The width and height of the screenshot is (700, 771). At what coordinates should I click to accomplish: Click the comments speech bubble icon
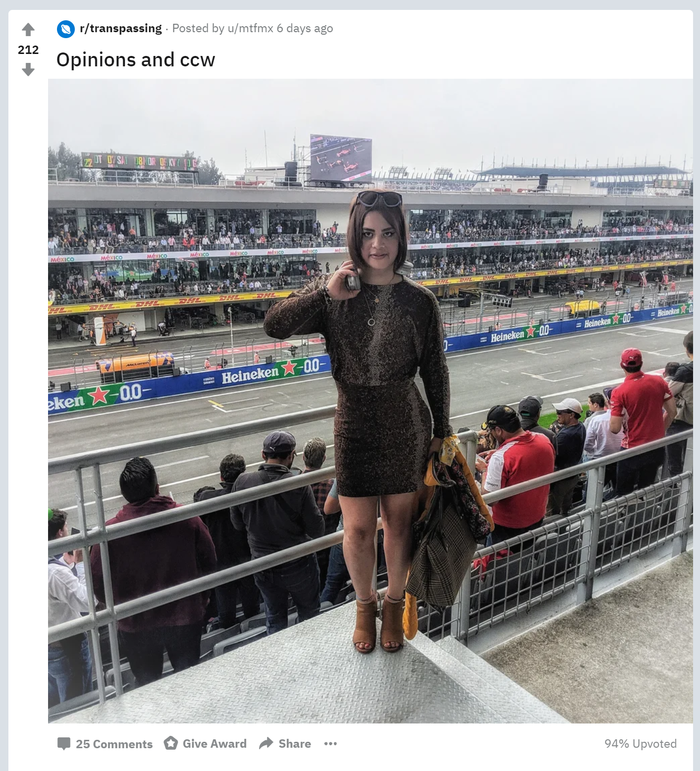[64, 744]
